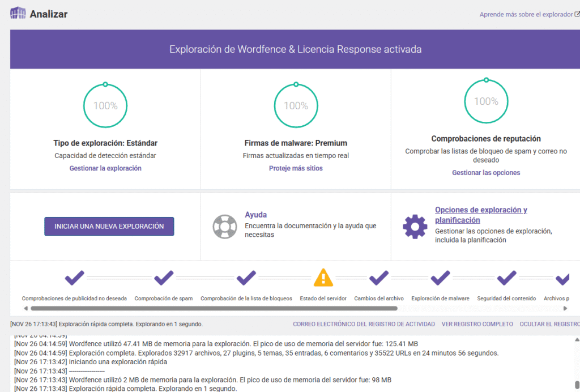Click the Comprobación de spam checkmark icon
The width and height of the screenshot is (580, 392).
(163, 278)
